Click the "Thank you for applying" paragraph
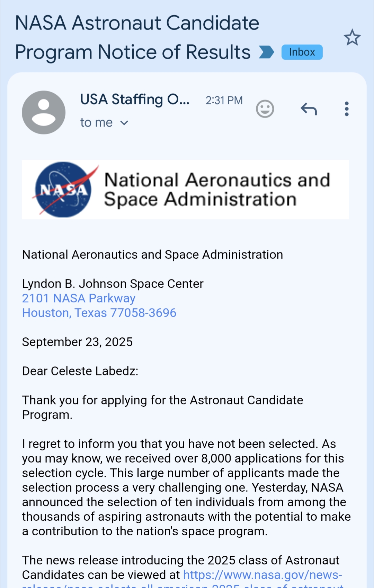This screenshot has height=588, width=374. tap(162, 407)
